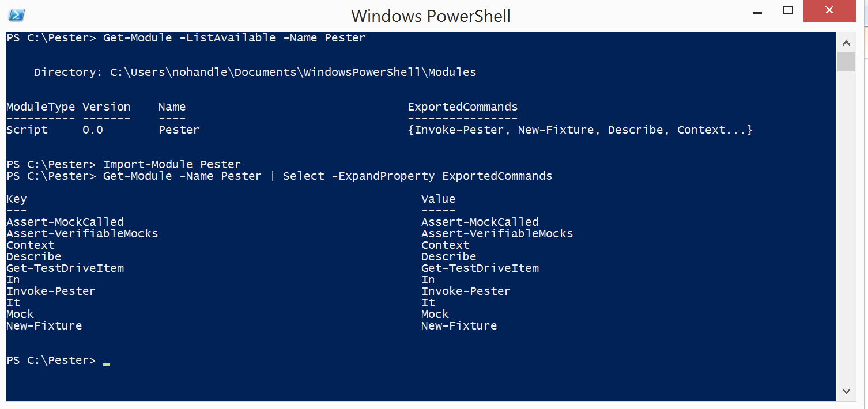Image resolution: width=868 pixels, height=409 pixels.
Task: Maximize the Windows PowerShell window
Action: [788, 10]
